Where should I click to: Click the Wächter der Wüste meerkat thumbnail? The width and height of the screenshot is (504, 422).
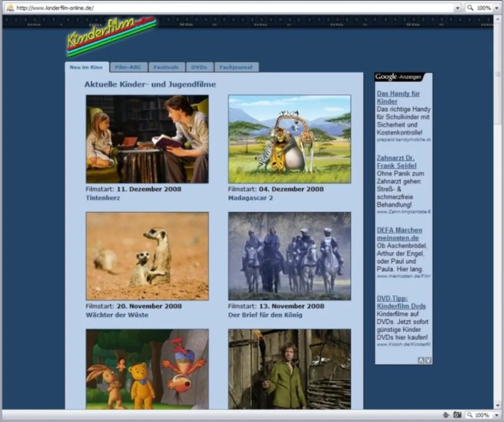pos(147,256)
